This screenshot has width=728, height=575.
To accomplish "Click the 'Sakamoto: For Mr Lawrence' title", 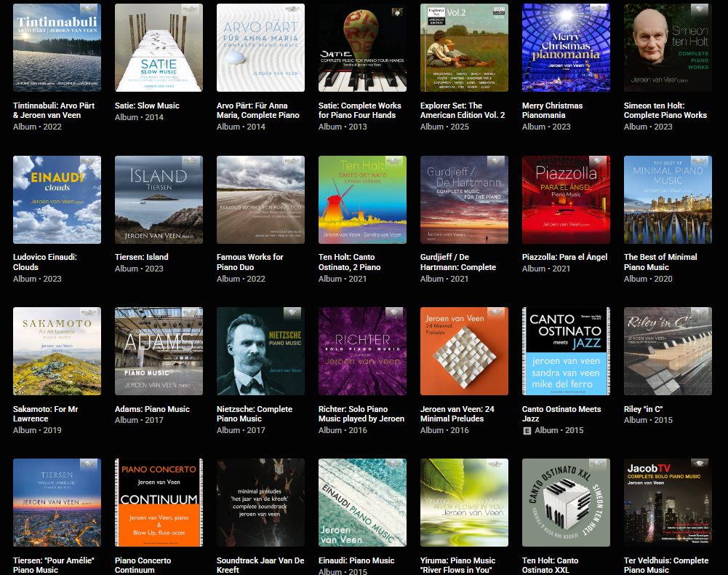I will 46,413.
